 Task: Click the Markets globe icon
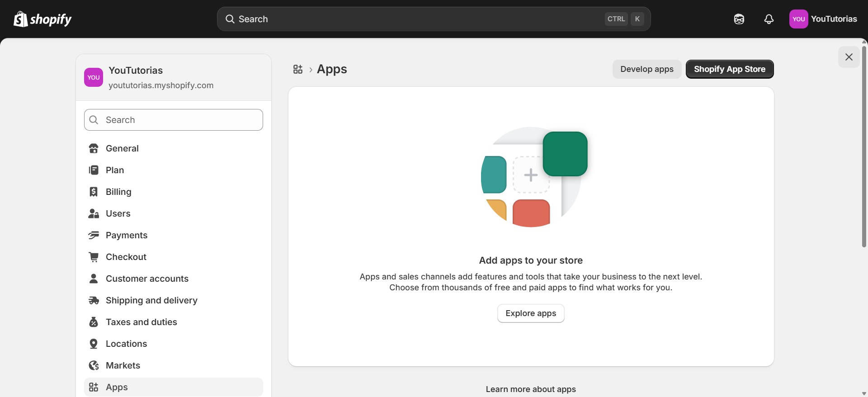pos(94,365)
